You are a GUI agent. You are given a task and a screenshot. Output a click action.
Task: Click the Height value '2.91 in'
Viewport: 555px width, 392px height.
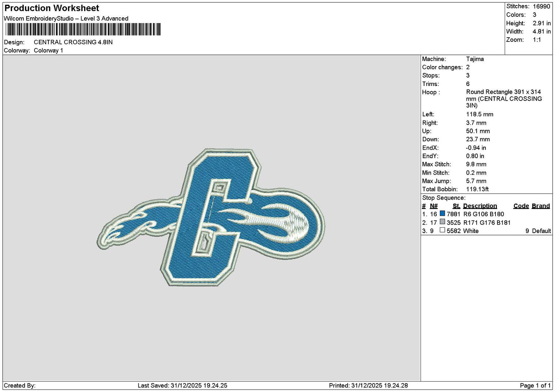point(542,23)
